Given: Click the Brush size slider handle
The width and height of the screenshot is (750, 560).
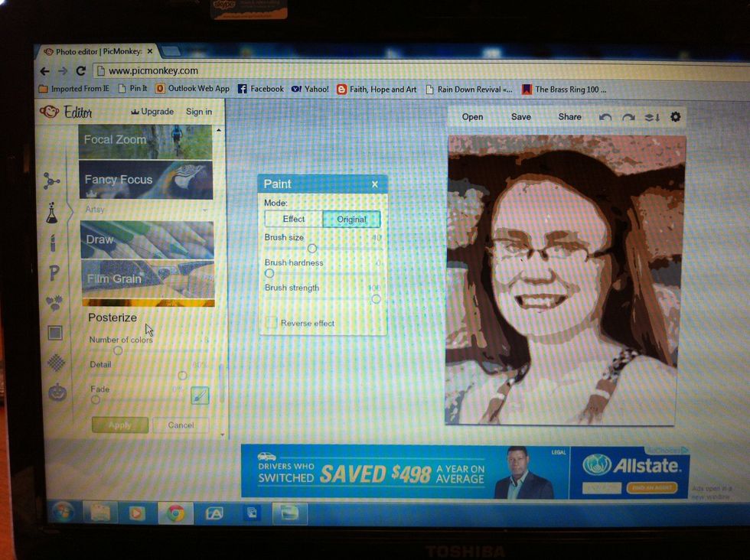Looking at the screenshot, I should coord(312,248).
